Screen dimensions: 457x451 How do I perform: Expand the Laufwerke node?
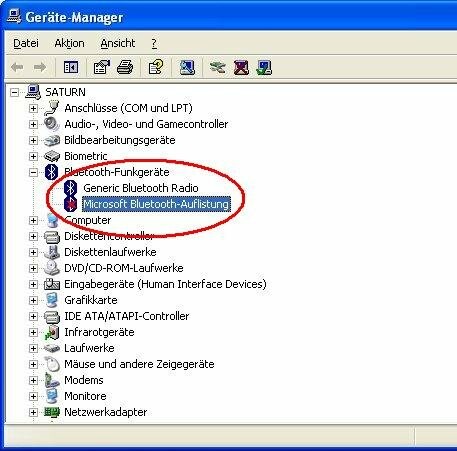pyautogui.click(x=33, y=348)
